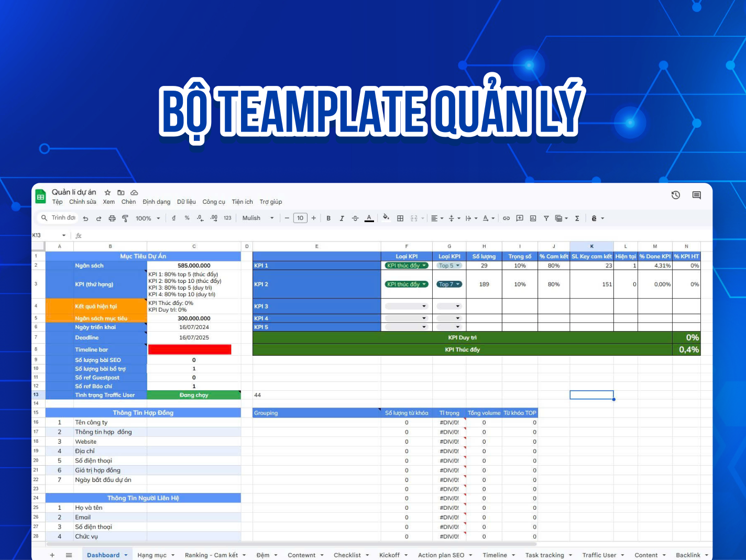The image size is (746, 560).
Task: Toggle bold formatting
Action: (x=328, y=218)
